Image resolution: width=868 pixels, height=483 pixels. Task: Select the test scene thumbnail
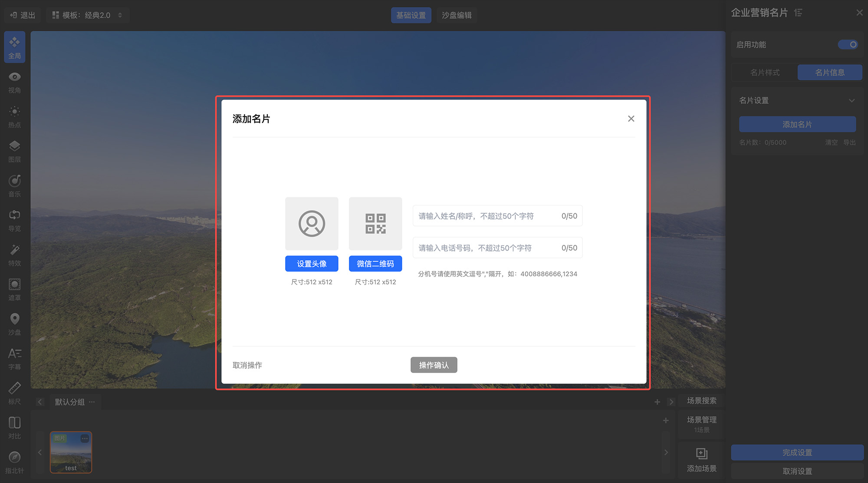[x=71, y=452]
